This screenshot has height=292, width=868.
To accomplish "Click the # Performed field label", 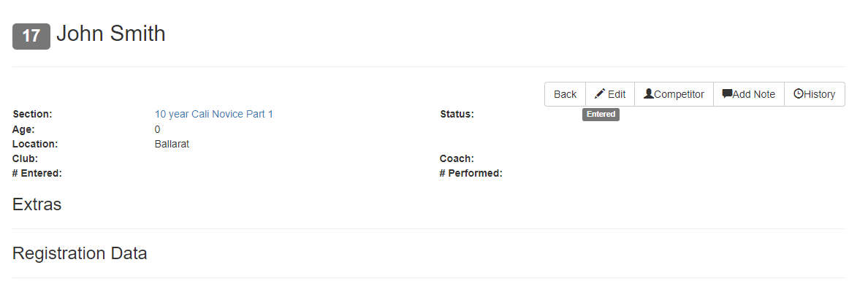I will click(x=471, y=174).
